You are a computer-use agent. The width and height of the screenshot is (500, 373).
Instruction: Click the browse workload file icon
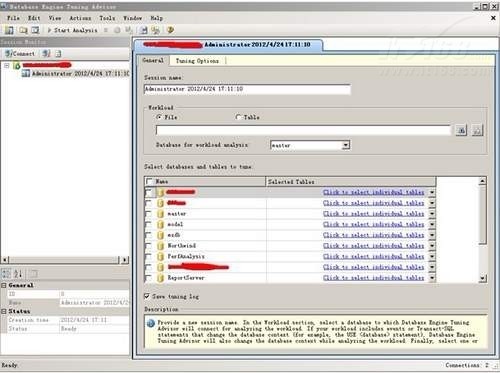(x=461, y=130)
